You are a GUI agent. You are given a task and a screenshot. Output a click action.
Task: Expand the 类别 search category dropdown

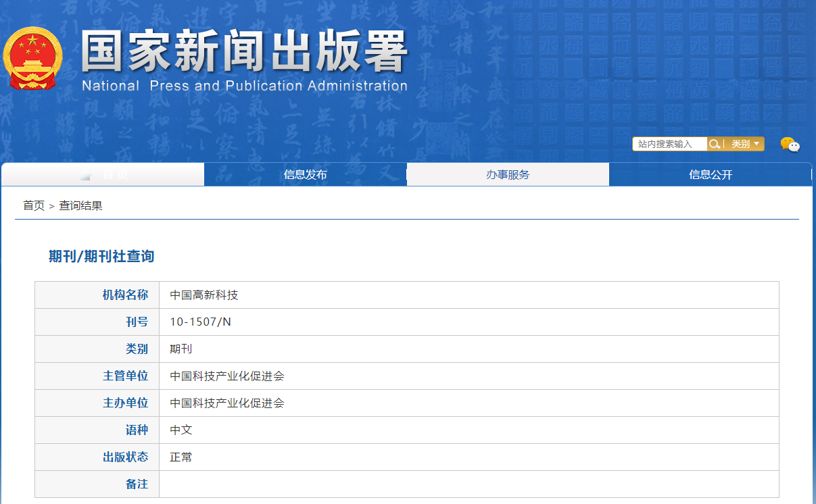[745, 144]
